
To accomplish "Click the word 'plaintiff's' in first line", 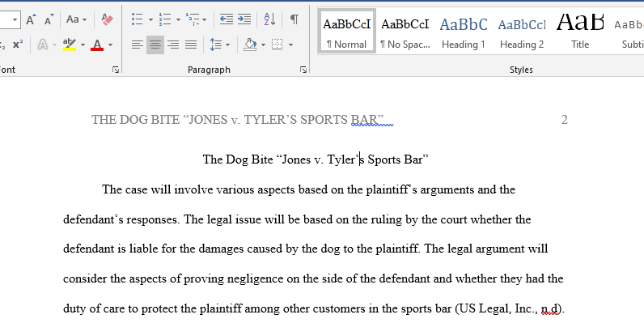I will (x=392, y=190).
